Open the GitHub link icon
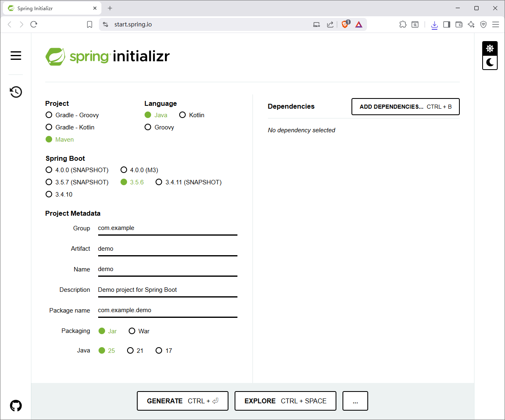This screenshot has width=505, height=420. (16, 405)
